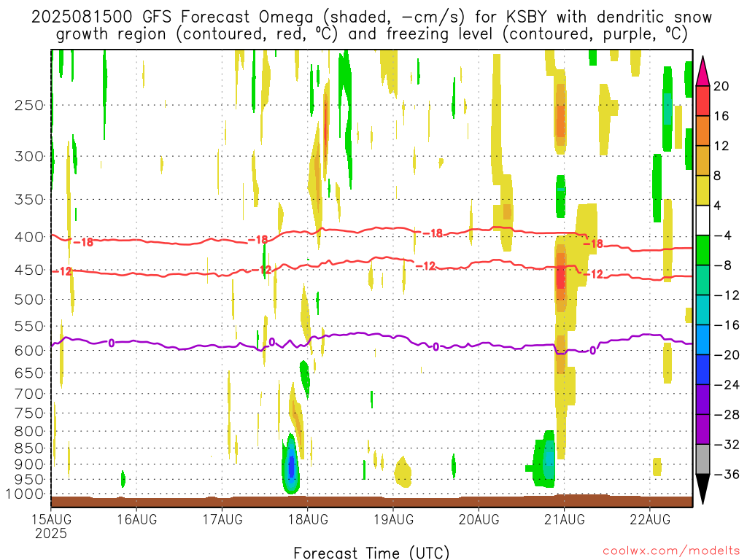Click the -36 color scale label
This screenshot has width=747, height=560.
click(727, 474)
